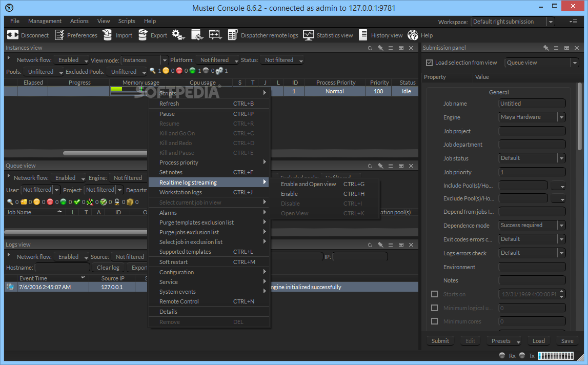Enable the Starts on checkbox
The image size is (588, 365).
point(434,294)
